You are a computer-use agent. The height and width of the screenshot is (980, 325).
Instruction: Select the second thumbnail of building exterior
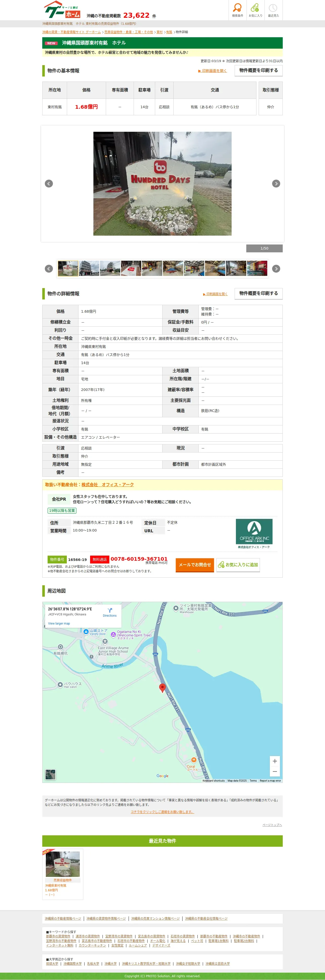89,268
